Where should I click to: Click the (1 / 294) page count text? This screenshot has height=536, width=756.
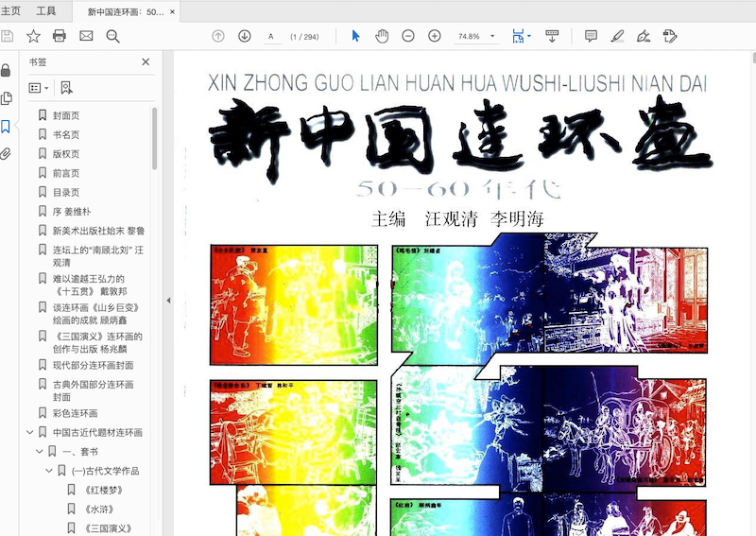304,37
